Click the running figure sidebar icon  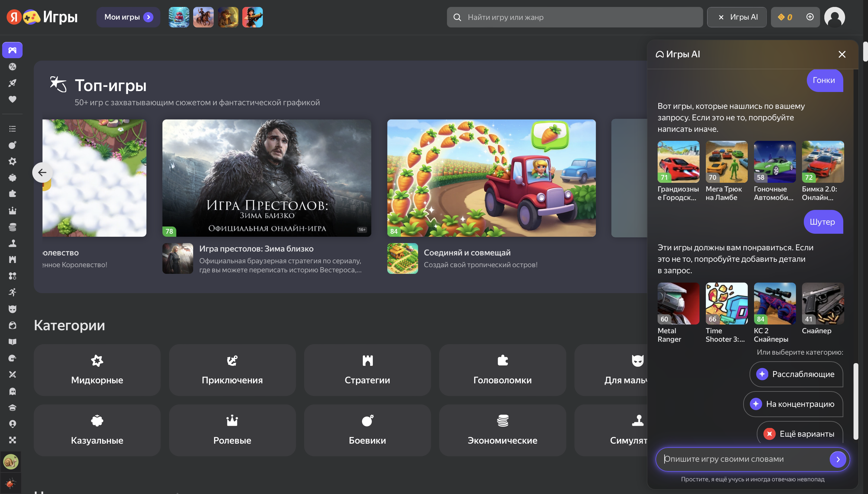coord(13,292)
